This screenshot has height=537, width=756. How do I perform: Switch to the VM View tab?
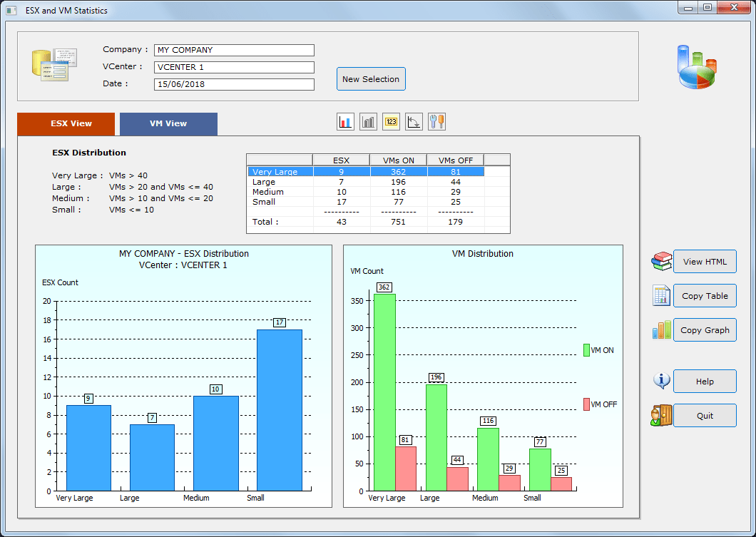click(x=168, y=123)
